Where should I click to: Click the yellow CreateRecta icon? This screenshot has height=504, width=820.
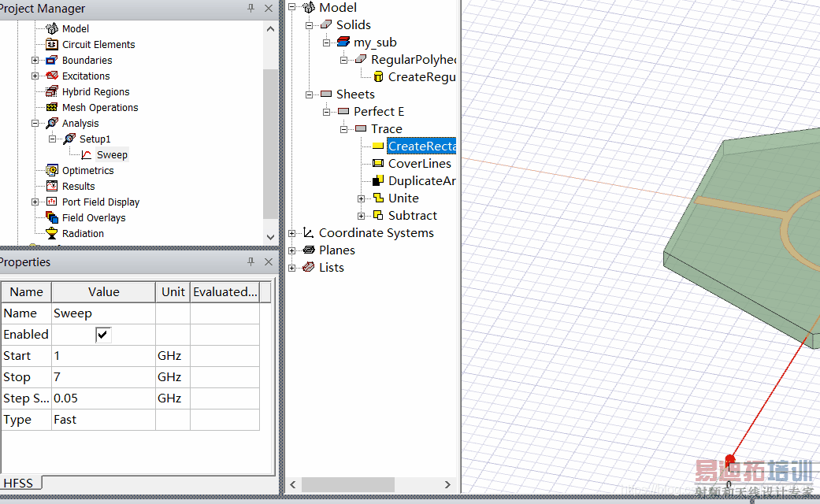pos(378,146)
